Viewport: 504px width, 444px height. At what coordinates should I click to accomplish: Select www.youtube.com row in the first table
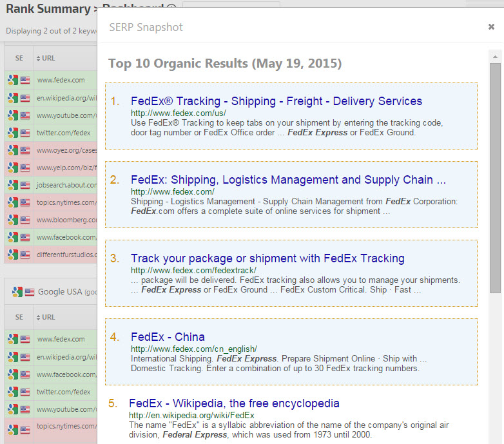coord(66,115)
